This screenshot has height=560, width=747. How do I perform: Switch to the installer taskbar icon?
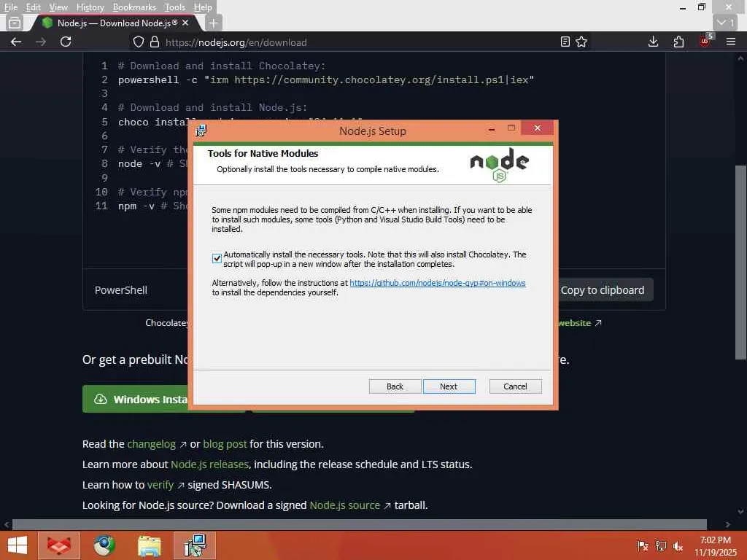(x=194, y=545)
